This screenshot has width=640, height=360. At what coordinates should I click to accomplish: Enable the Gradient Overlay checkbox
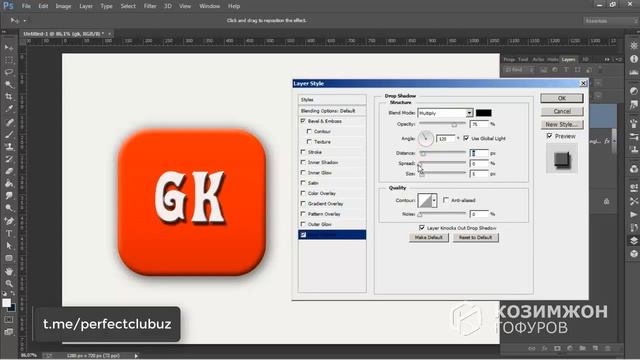[303, 203]
